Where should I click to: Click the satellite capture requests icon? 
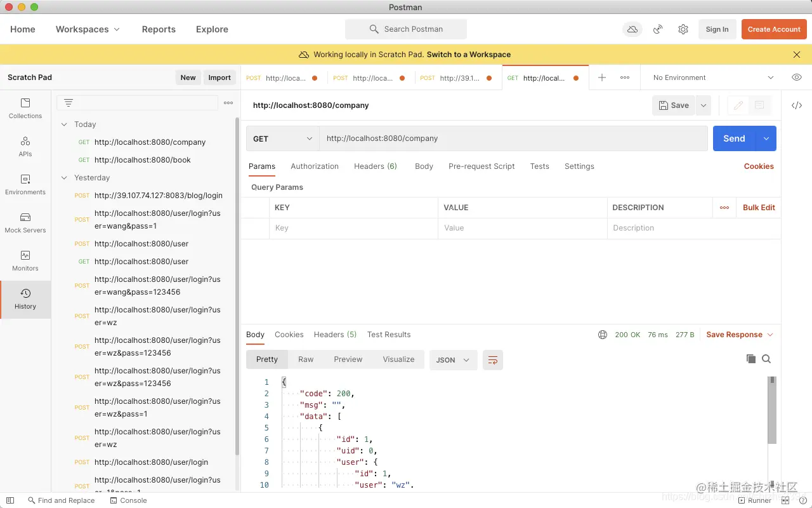pyautogui.click(x=658, y=29)
